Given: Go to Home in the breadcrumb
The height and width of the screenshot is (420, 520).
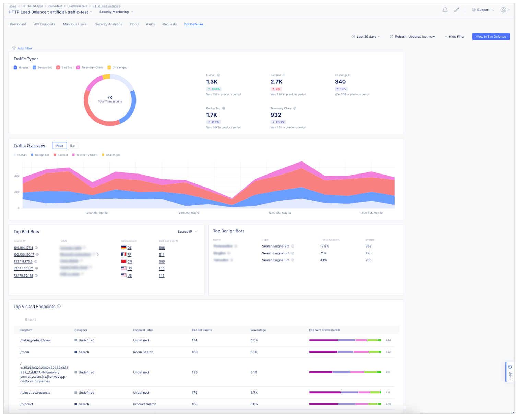Looking at the screenshot, I should 12,6.
